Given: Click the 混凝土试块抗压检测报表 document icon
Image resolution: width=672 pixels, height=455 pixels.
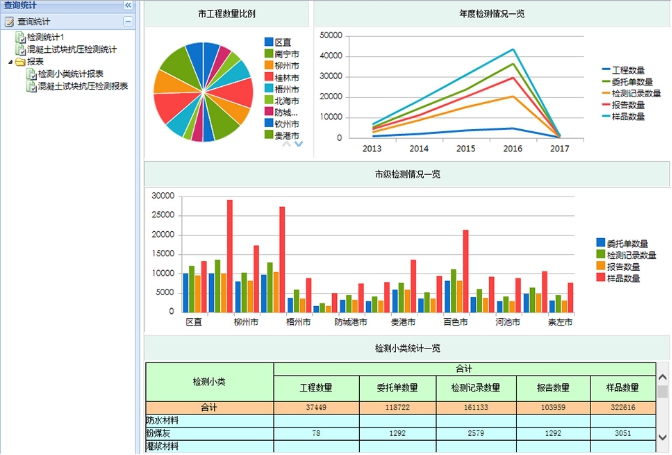Looking at the screenshot, I should [31, 86].
